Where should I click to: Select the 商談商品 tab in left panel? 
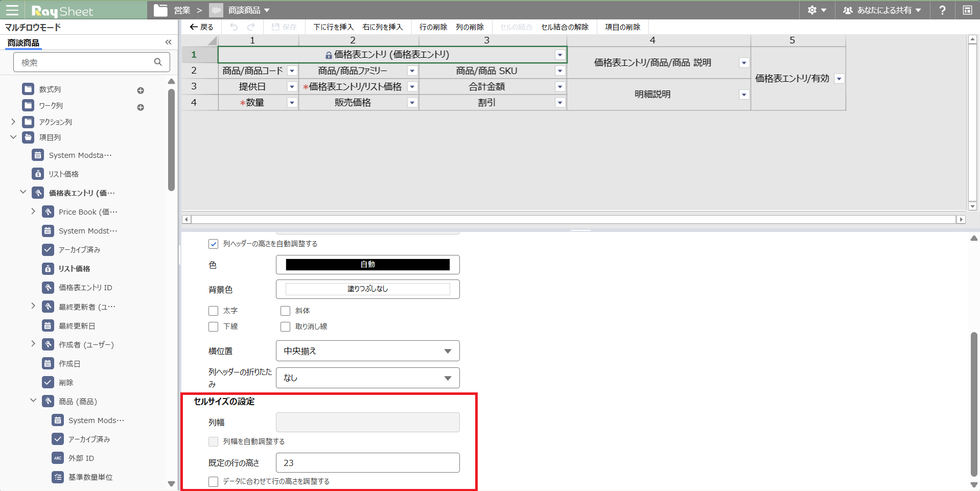pyautogui.click(x=24, y=43)
